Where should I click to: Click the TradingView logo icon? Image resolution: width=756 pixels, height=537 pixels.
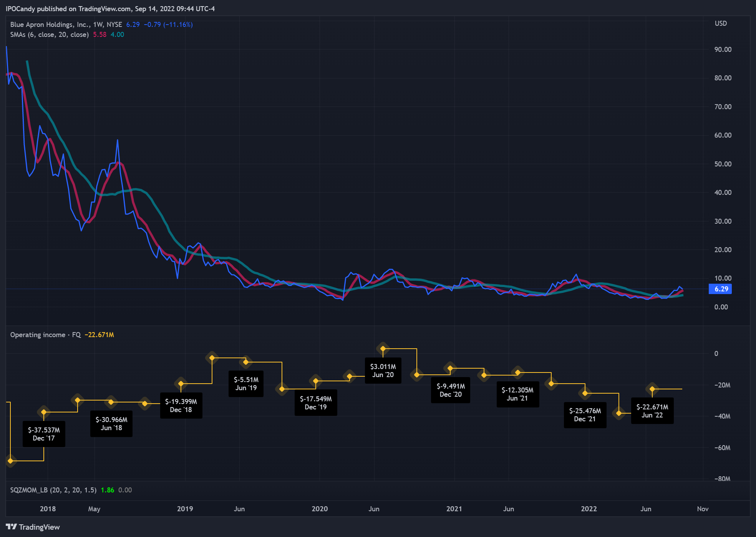pos(11,527)
